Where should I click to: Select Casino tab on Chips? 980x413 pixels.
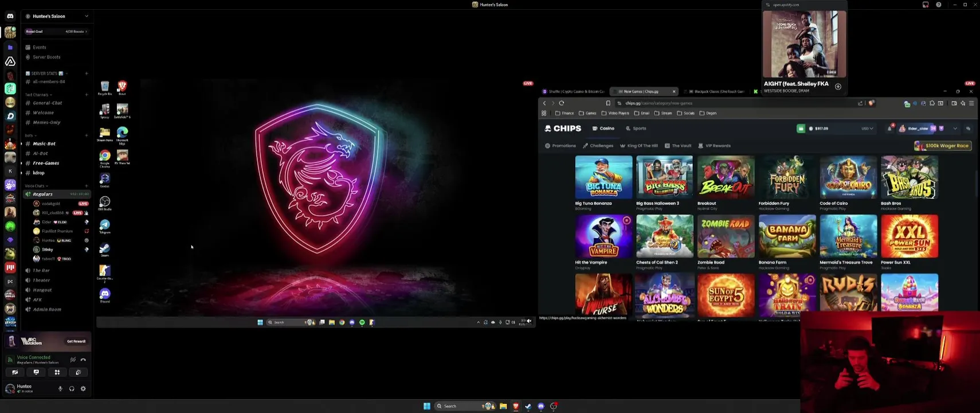tap(603, 128)
